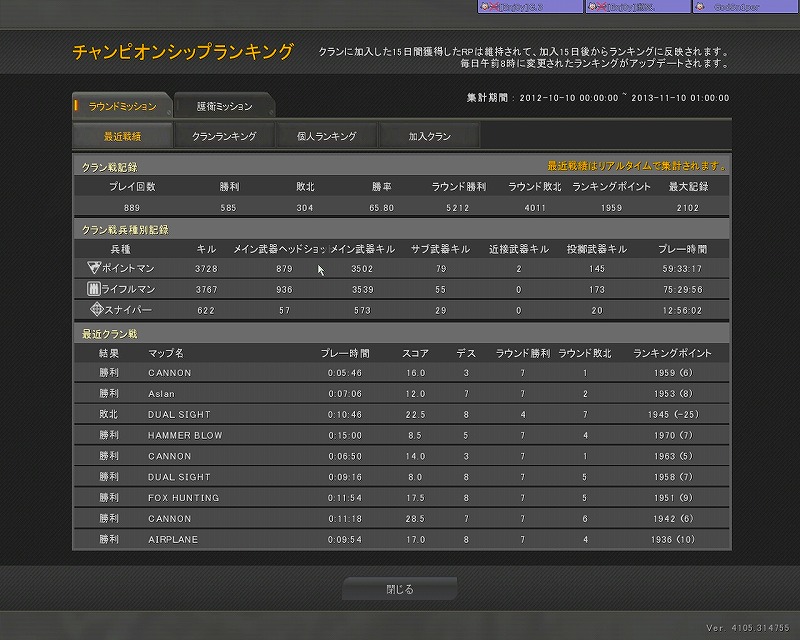
Task: Select the 最近戦績 sub-tab
Action: tap(122, 135)
